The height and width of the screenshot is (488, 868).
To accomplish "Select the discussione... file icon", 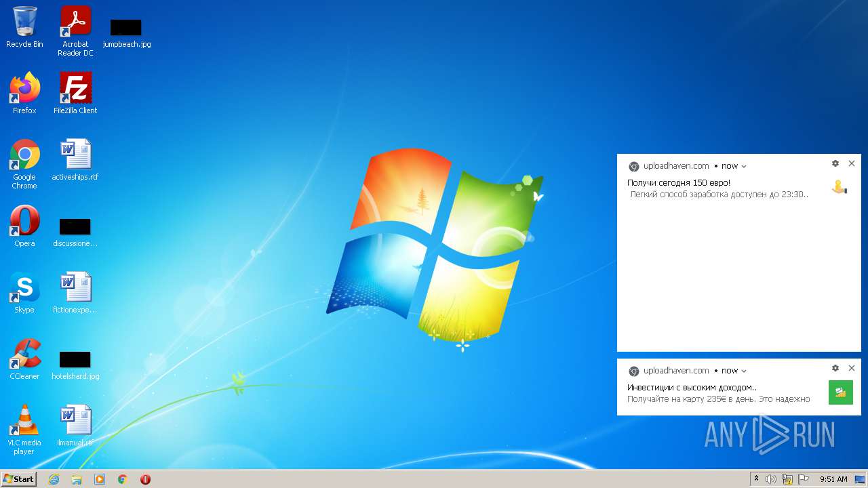I will click(x=75, y=232).
